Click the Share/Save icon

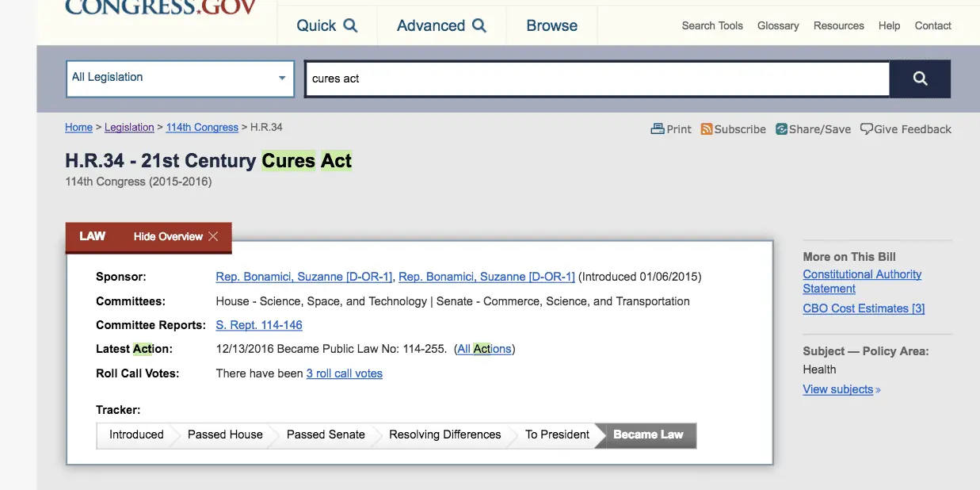(781, 129)
